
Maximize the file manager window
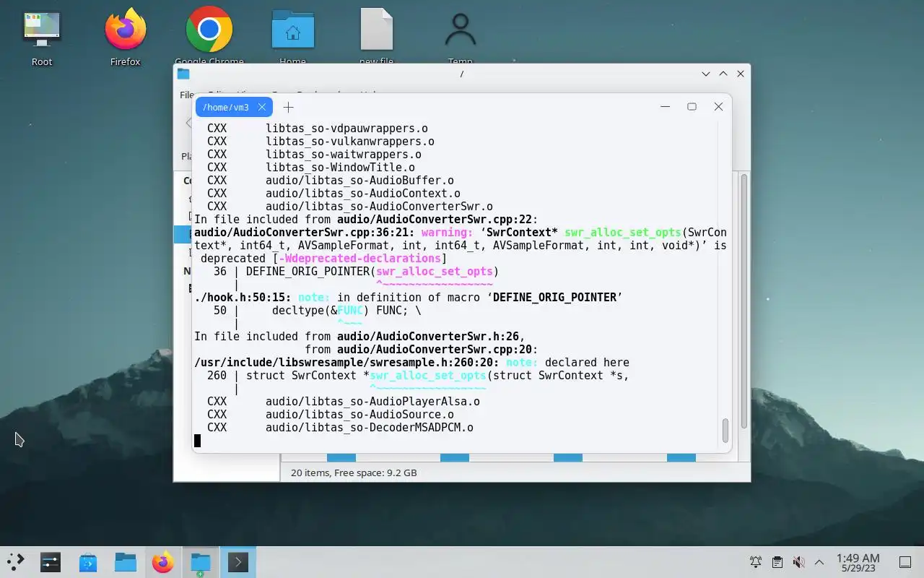click(x=723, y=74)
